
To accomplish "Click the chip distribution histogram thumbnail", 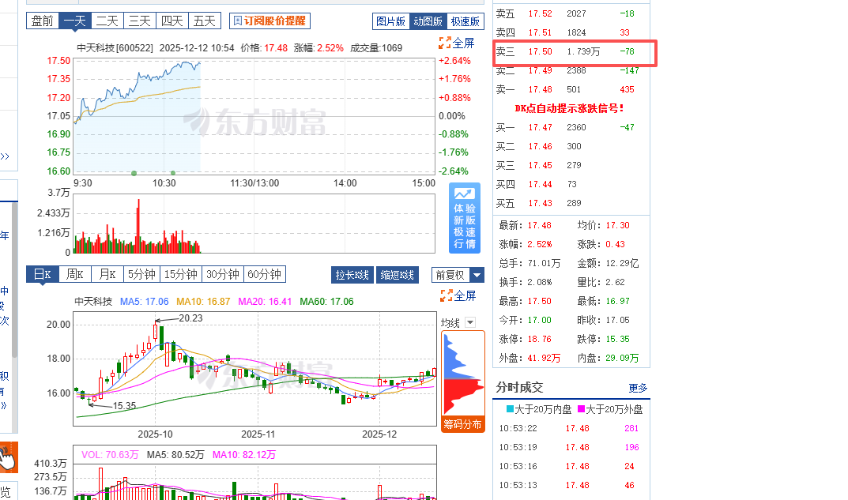I will pos(463,374).
